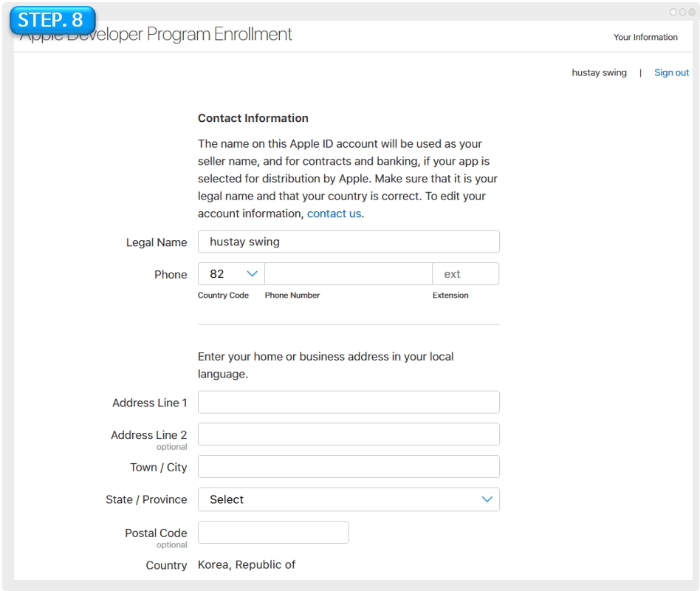Click the Legal Name field

(349, 242)
